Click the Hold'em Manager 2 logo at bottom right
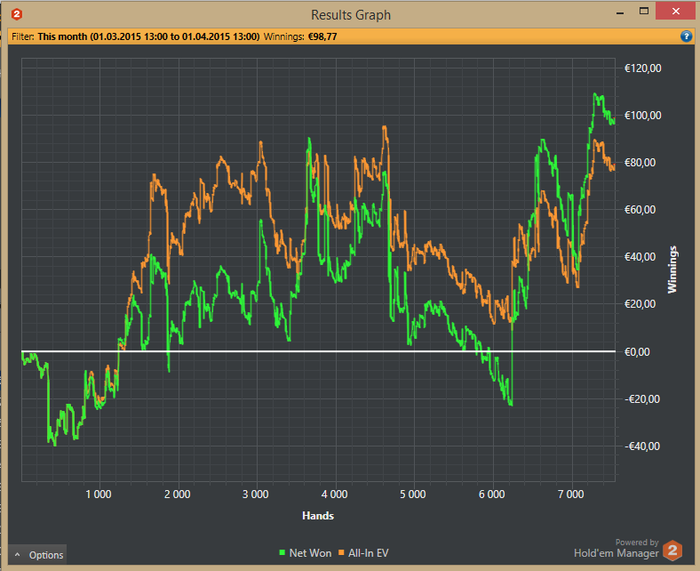The image size is (700, 571). pos(672,550)
